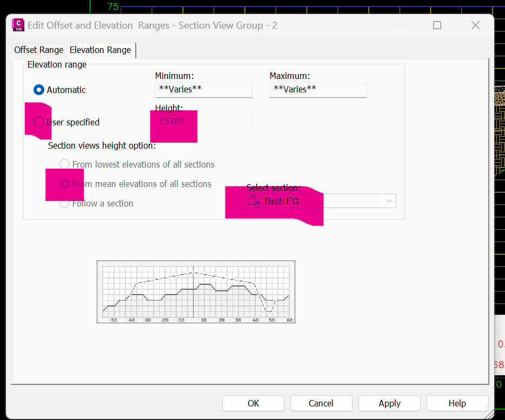Confirm changes with the OK button
This screenshot has height=420, width=505.
(x=253, y=403)
